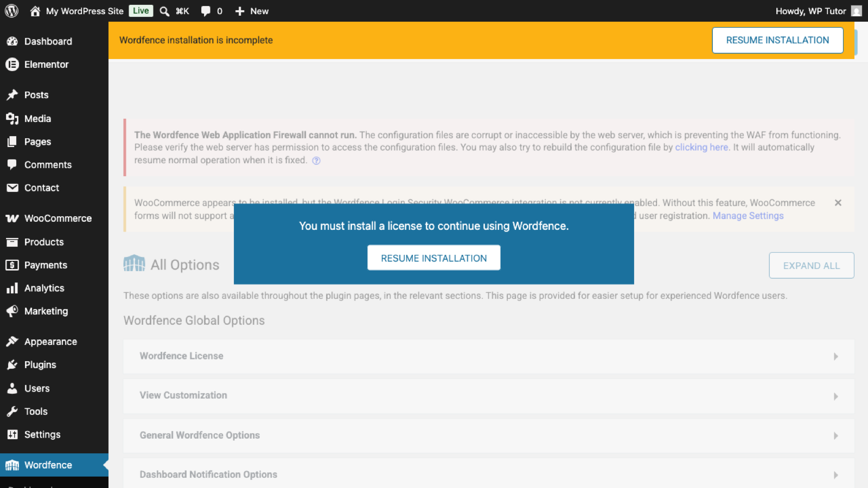Expand the View Customization section arrow
The image size is (868, 488).
click(x=835, y=396)
